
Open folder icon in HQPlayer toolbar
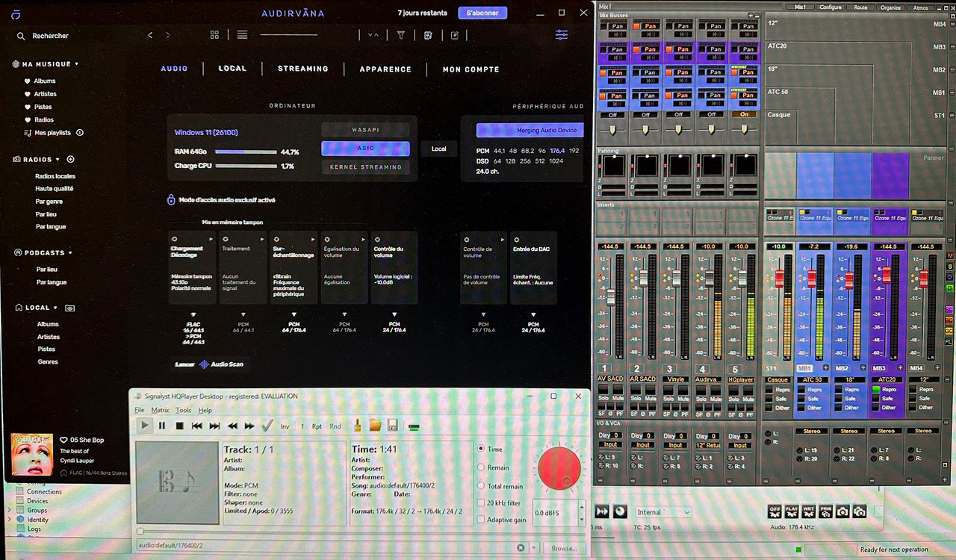point(375,426)
